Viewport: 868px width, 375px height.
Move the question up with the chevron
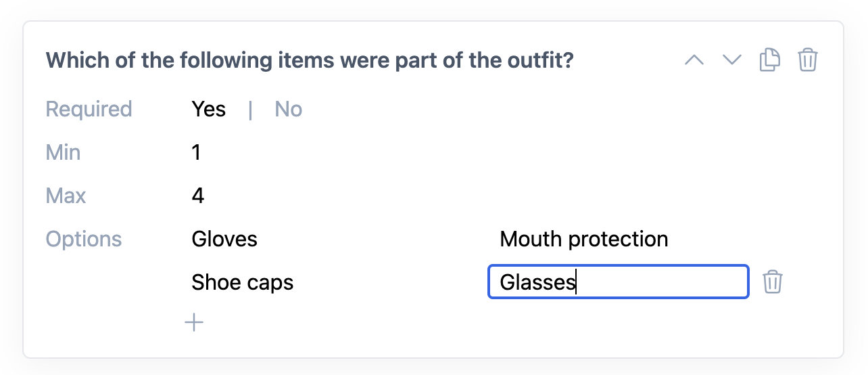coord(694,60)
